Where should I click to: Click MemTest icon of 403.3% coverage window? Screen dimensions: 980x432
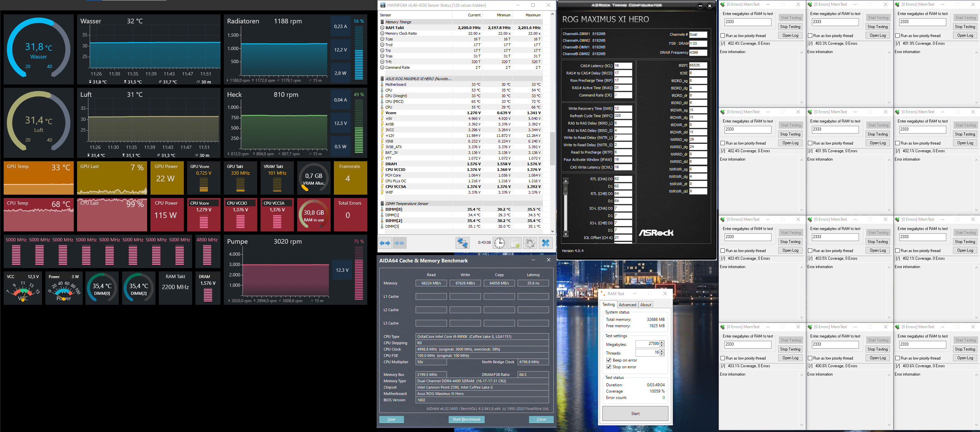[810, 5]
